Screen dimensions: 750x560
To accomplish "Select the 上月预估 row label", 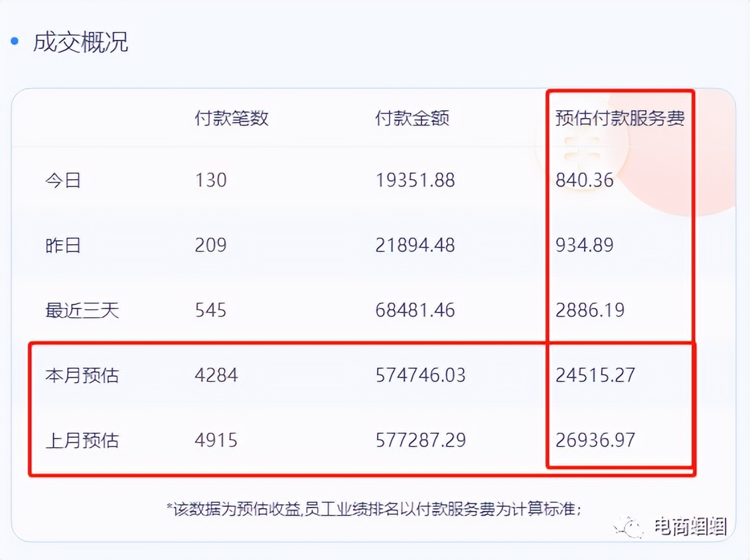I will click(82, 440).
